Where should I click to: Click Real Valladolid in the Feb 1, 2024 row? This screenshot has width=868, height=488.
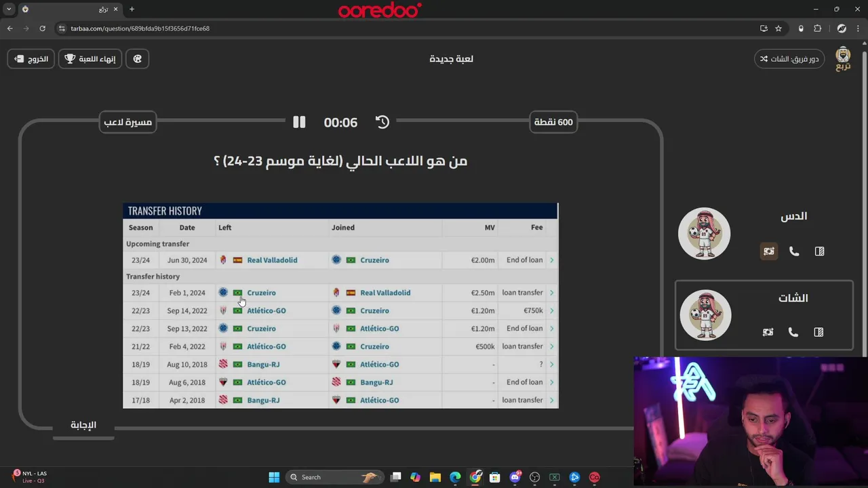coord(385,293)
